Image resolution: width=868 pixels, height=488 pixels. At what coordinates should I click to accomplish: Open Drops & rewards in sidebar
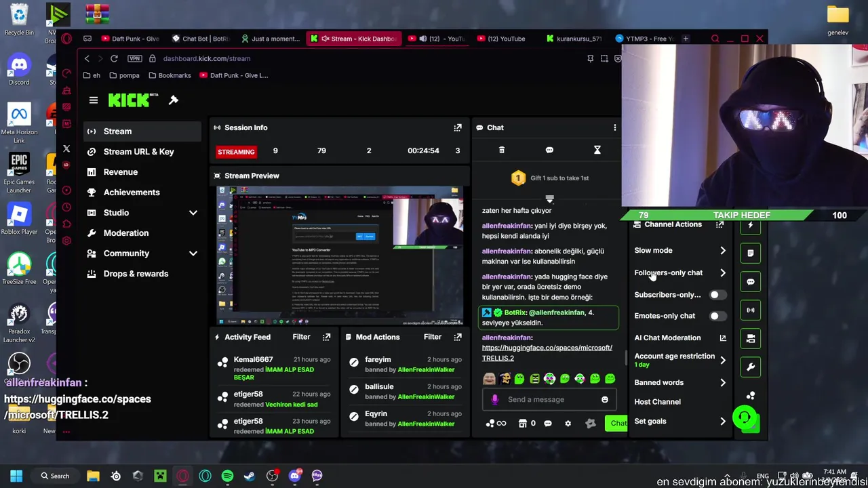pos(142,274)
